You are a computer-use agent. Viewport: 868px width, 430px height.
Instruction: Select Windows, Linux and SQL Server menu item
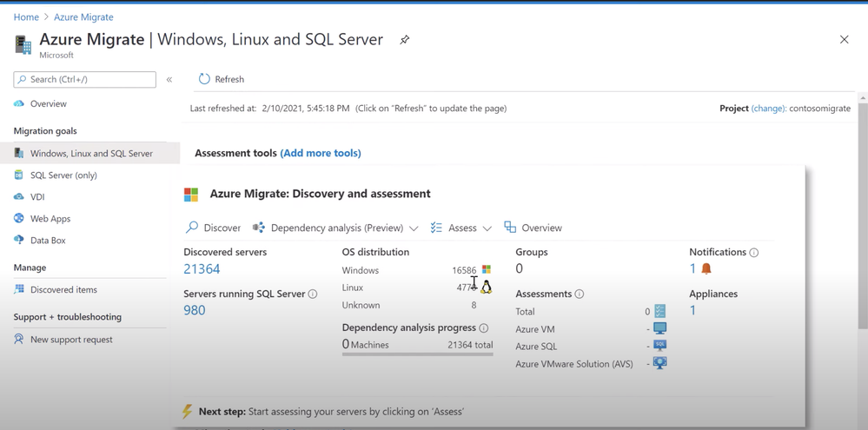(89, 153)
